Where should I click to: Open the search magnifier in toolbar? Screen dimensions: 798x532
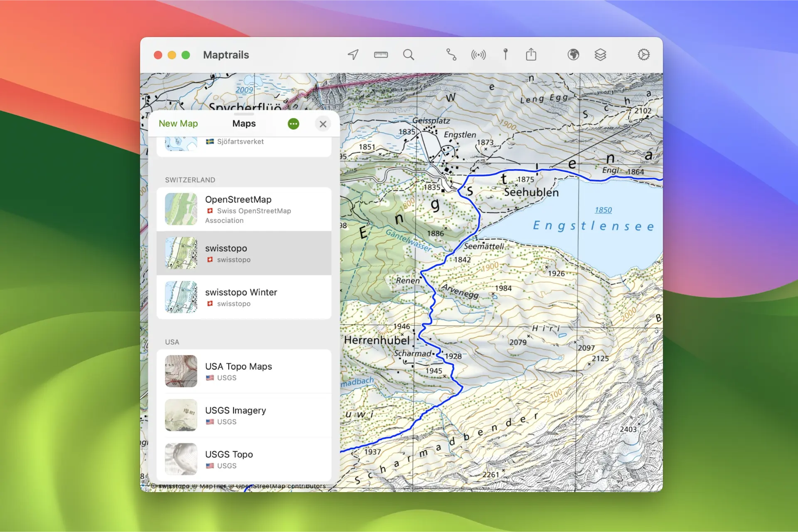coord(409,54)
